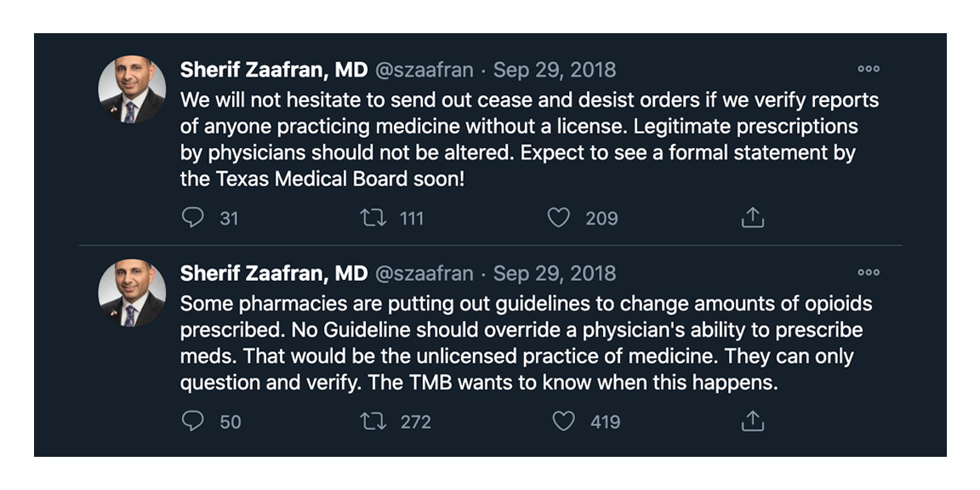Open profile picture on second tweet
This screenshot has width=980, height=490.
[x=132, y=293]
